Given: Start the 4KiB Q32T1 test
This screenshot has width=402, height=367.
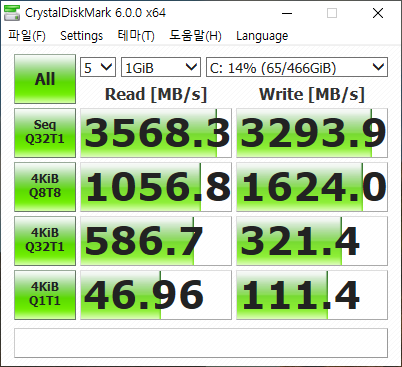Looking at the screenshot, I should [x=45, y=241].
